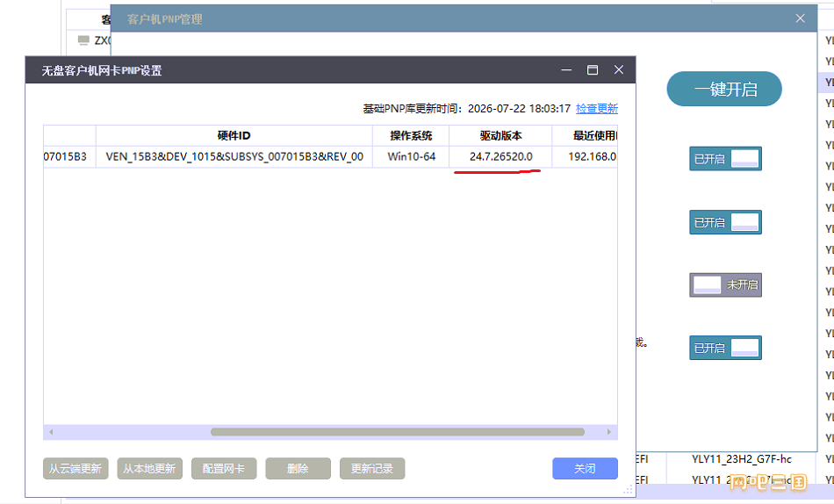
Task: Click 从云端更新 button
Action: (75, 468)
